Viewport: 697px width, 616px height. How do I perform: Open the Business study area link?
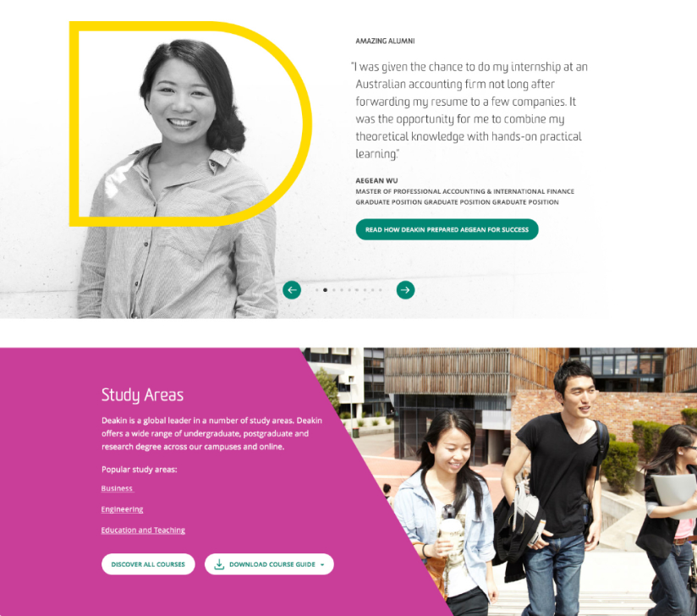click(x=118, y=488)
